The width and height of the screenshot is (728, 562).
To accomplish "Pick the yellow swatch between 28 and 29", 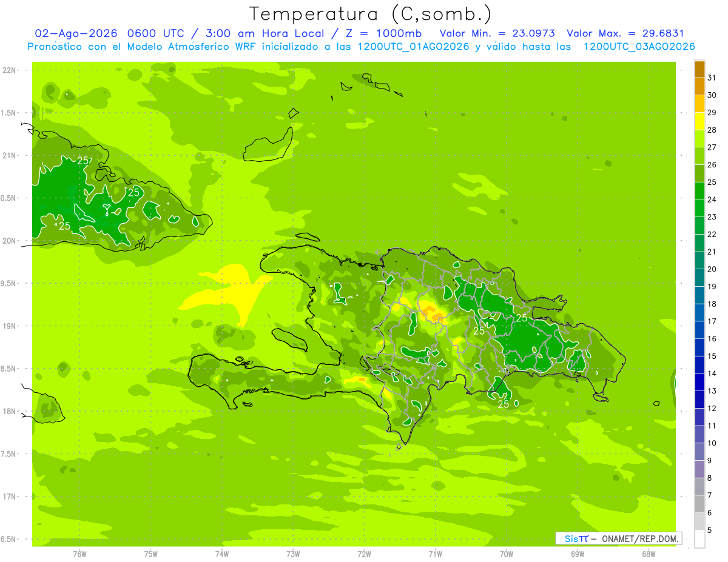I will [699, 121].
